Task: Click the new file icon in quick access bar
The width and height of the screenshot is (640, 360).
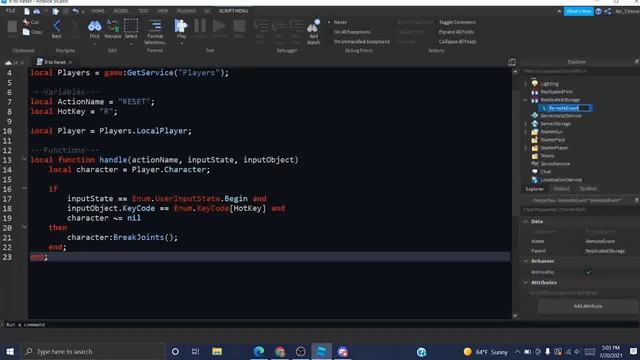Action: [x=27, y=11]
